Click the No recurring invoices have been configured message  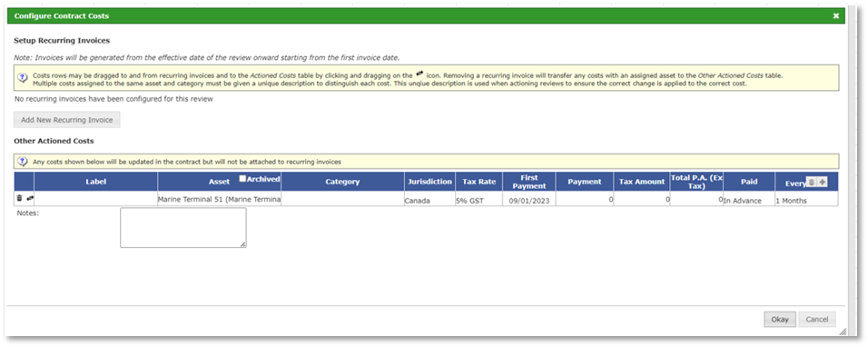[x=113, y=99]
